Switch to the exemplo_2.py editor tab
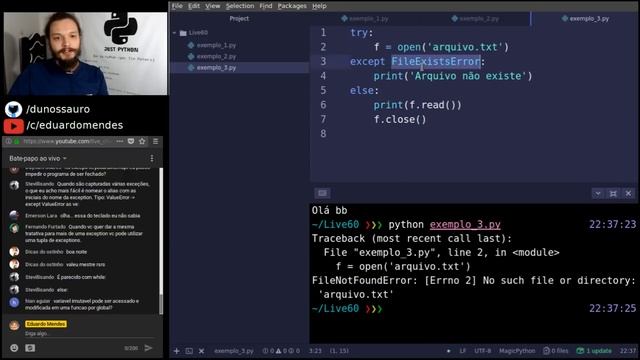The width and height of the screenshot is (640, 360). (476, 18)
